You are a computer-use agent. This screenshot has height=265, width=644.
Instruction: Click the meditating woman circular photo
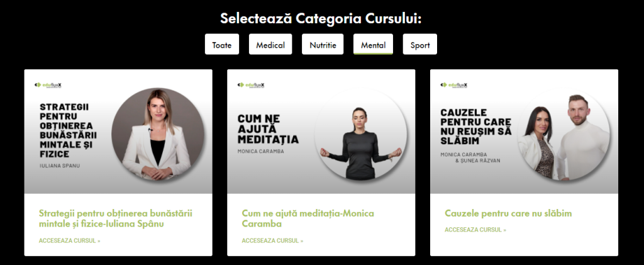tap(360, 134)
